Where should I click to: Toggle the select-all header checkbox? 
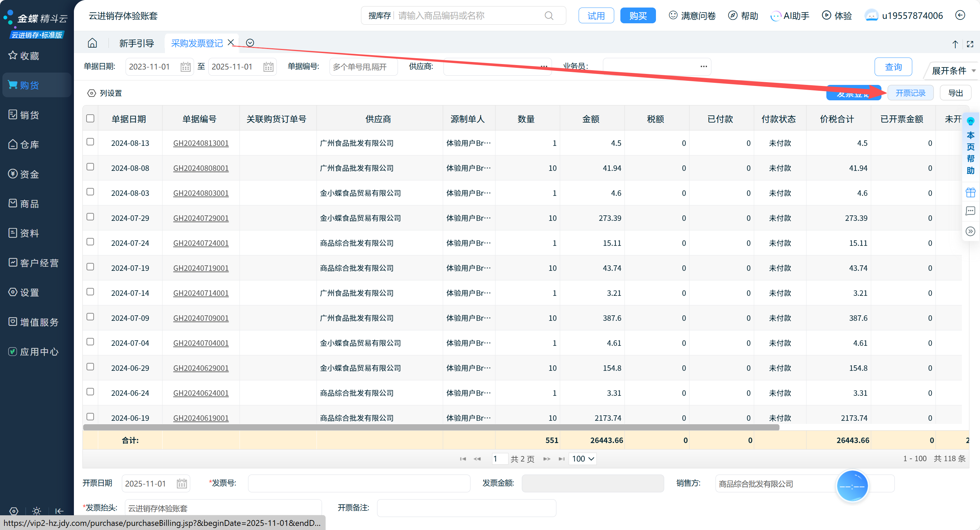[x=90, y=118]
